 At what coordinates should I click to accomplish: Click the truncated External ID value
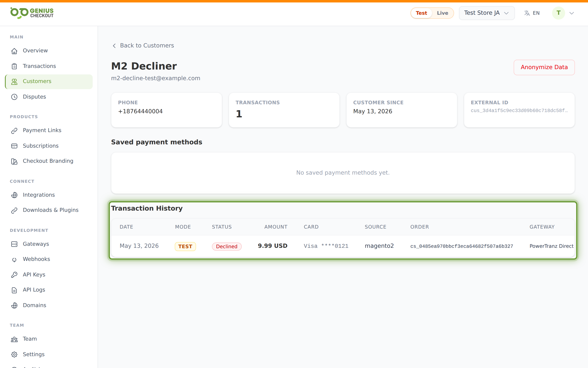pyautogui.click(x=519, y=110)
